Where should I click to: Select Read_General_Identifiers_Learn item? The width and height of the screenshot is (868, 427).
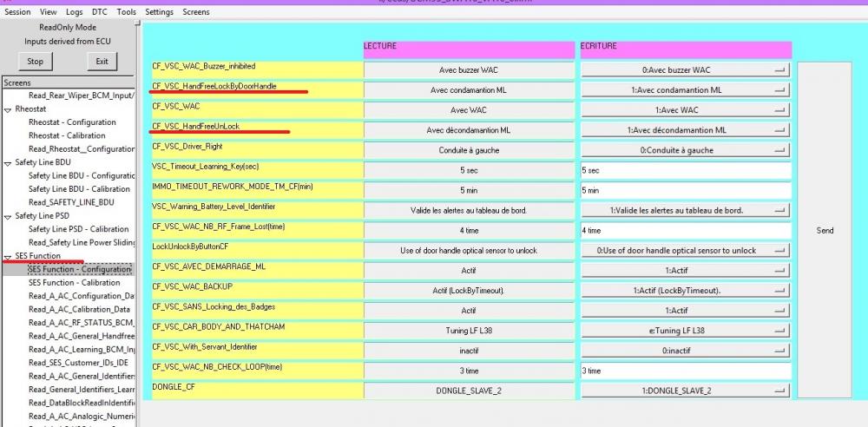pos(81,390)
